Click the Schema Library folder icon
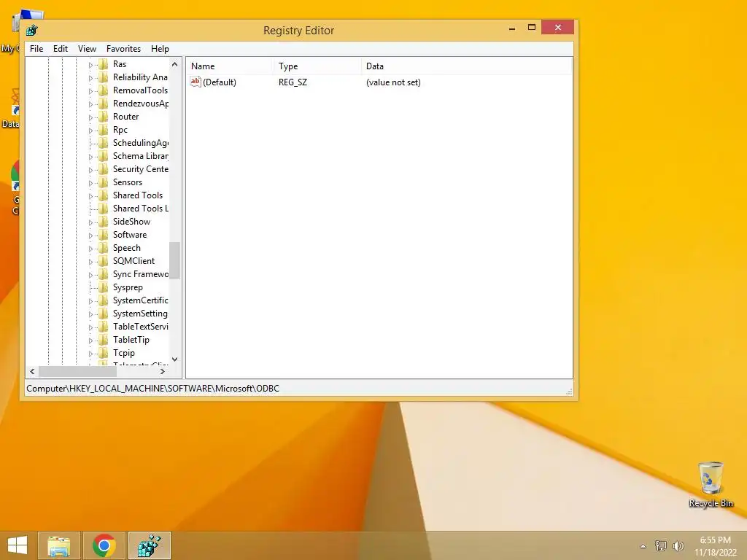747x560 pixels. point(104,156)
